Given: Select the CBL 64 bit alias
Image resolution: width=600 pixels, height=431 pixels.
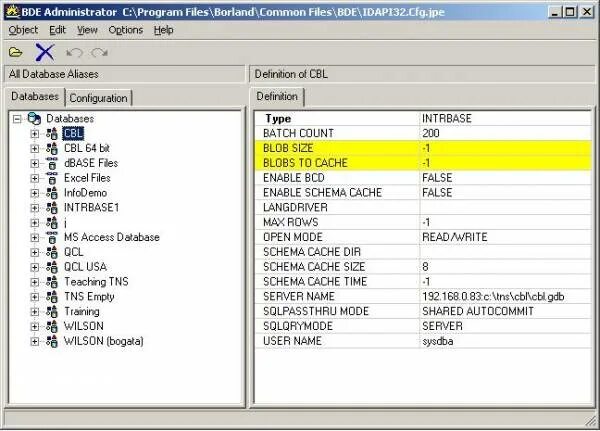Looking at the screenshot, I should click(x=87, y=148).
